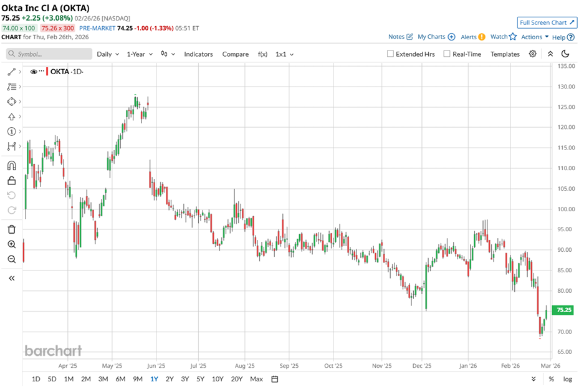
Task: Zoom out using the magnifier minus icon
Action: 11,259
